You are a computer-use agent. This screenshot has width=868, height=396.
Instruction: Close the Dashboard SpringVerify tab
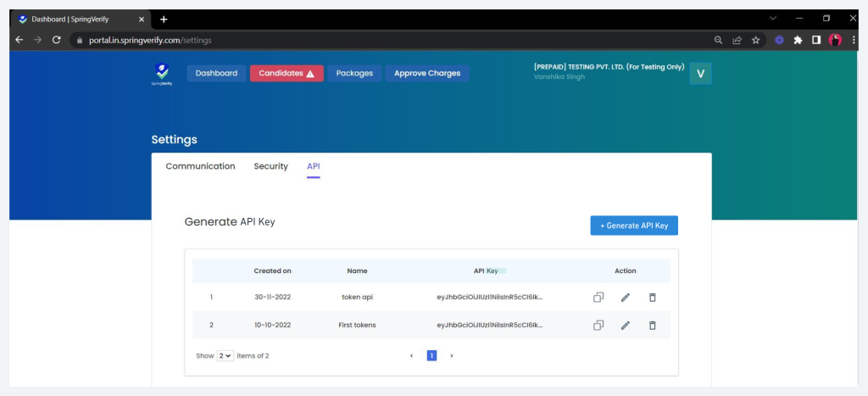click(x=142, y=20)
